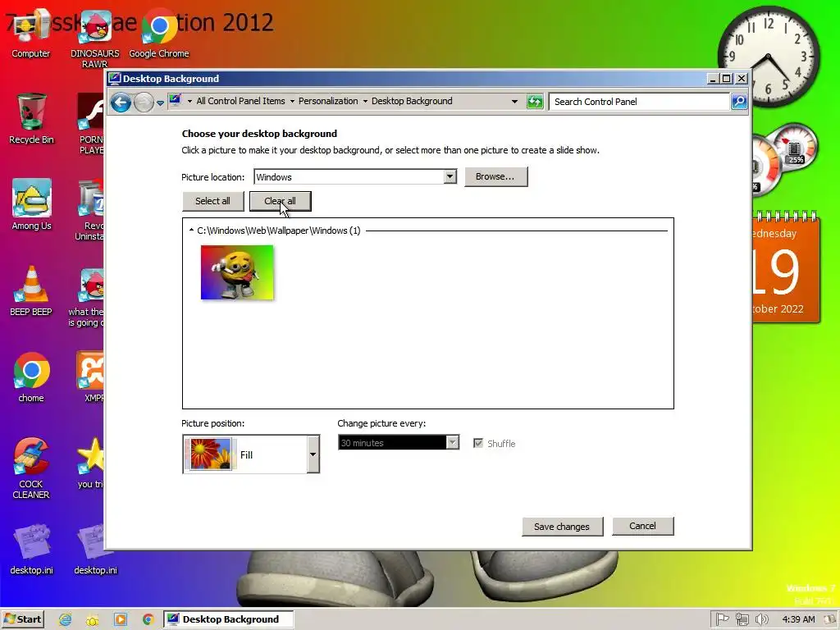Screen dimensions: 840x630
Task: Select the 'what the' Angry Birds icon
Action: (x=86, y=297)
